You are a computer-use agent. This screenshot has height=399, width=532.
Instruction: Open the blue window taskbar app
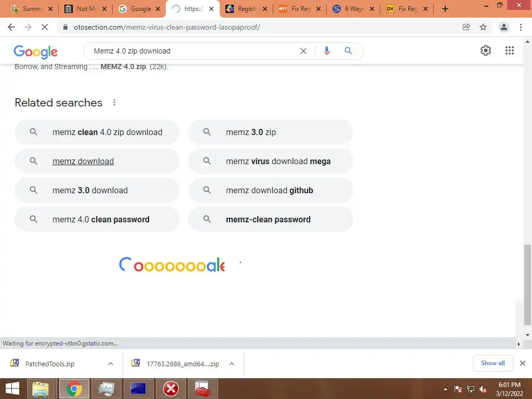tap(138, 389)
